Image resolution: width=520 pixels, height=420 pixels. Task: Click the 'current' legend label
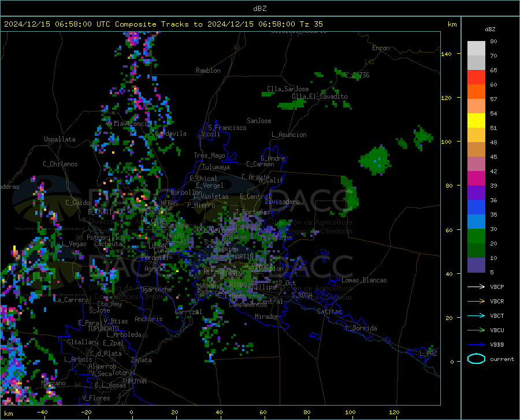coord(502,359)
